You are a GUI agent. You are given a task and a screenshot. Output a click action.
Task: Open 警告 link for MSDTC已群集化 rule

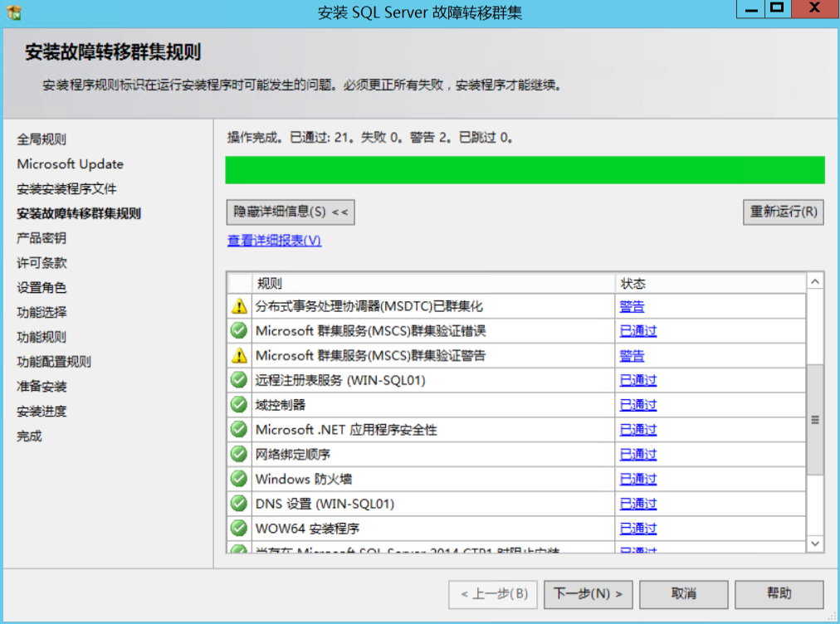coord(632,306)
